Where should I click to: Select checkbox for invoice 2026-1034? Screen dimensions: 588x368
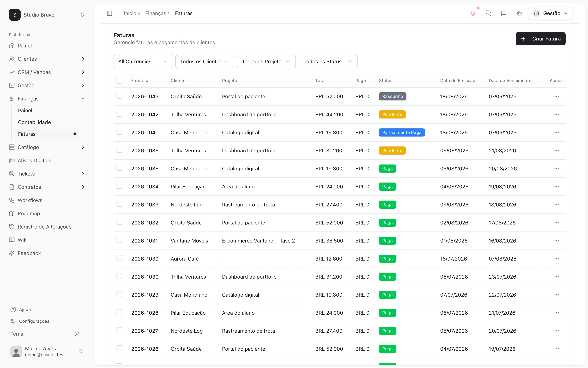[x=119, y=186]
